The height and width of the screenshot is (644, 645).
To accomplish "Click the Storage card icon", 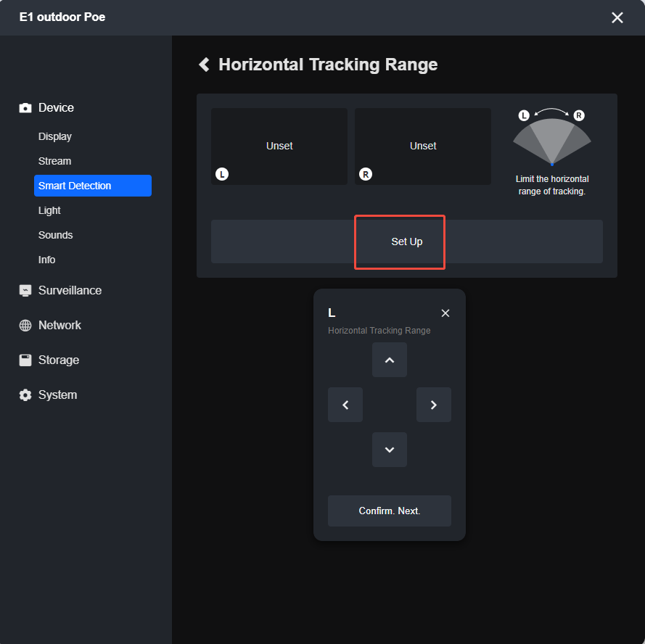I will click(x=25, y=360).
